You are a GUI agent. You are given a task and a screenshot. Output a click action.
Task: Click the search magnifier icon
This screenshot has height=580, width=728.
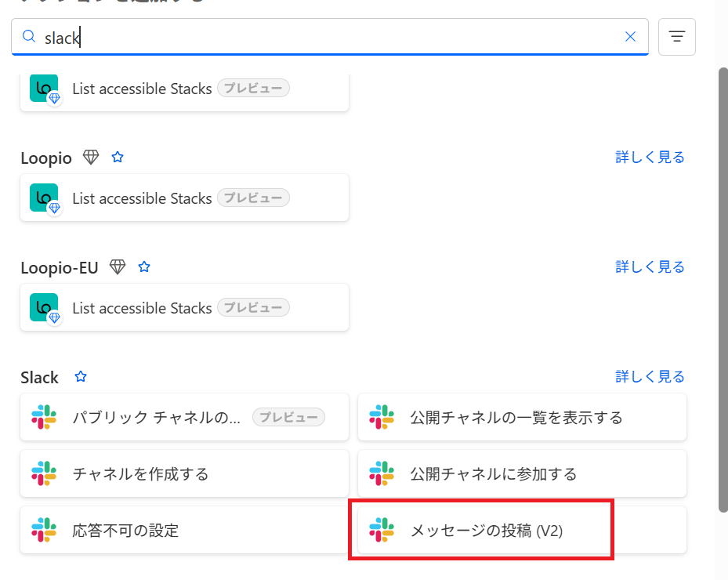(x=29, y=37)
